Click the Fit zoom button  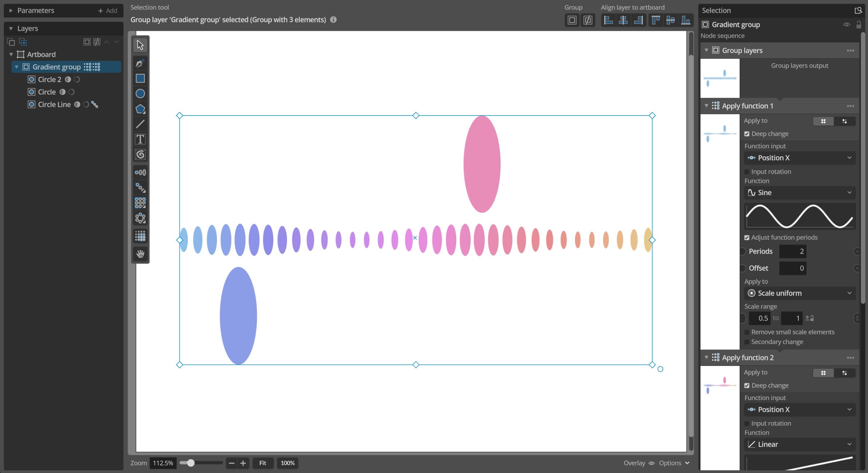pyautogui.click(x=262, y=463)
